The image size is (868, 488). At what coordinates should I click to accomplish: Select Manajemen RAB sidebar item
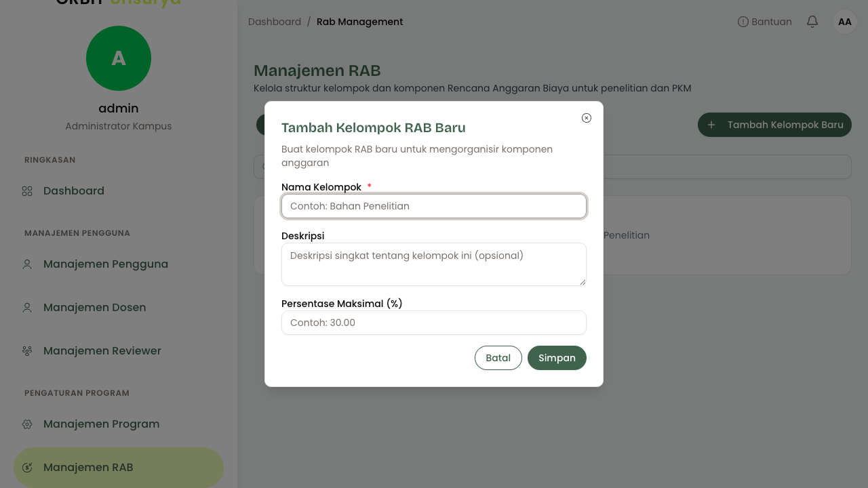tap(119, 468)
